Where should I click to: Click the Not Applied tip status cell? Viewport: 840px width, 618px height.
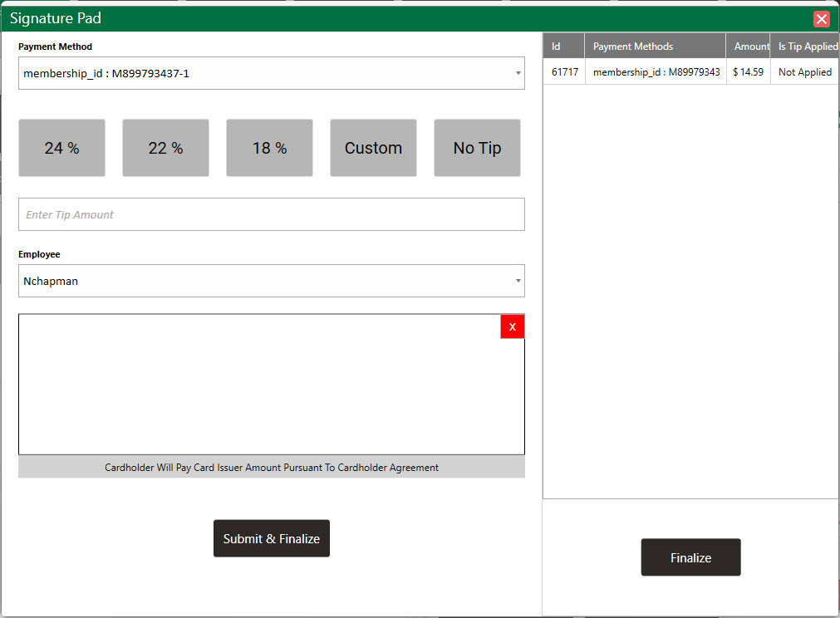(x=804, y=72)
